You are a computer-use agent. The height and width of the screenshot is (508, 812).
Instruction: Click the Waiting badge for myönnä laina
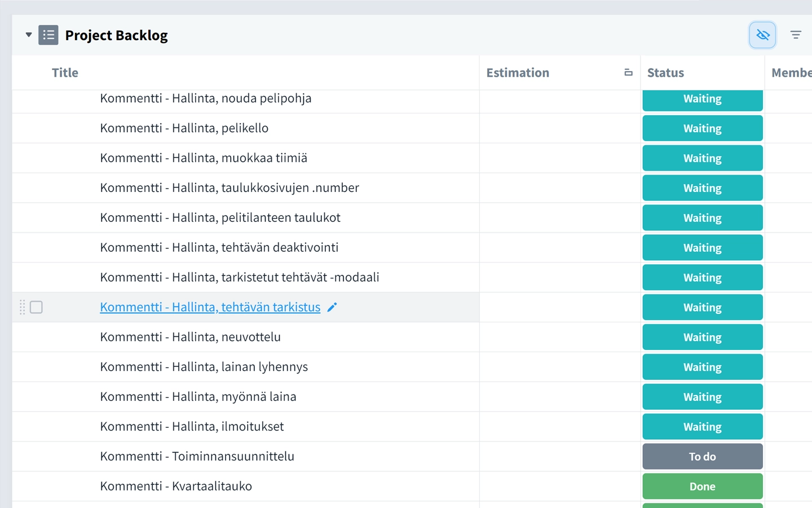tap(702, 396)
